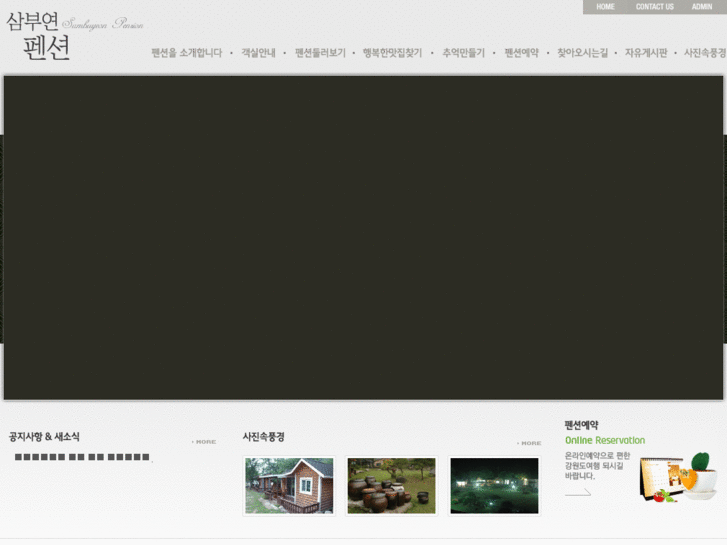The image size is (727, 545).
Task: Click the arrow icon under Online Reservation
Action: click(x=578, y=492)
